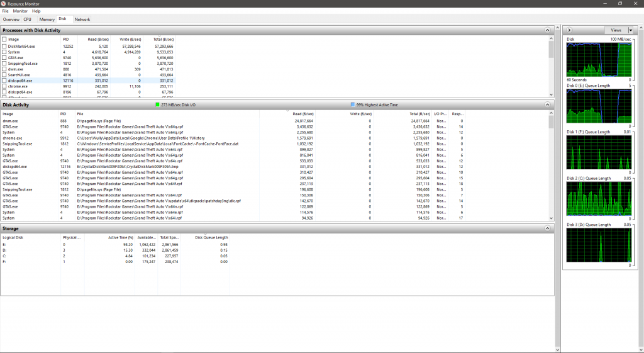
Task: Open the Monitor menu
Action: coord(20,11)
